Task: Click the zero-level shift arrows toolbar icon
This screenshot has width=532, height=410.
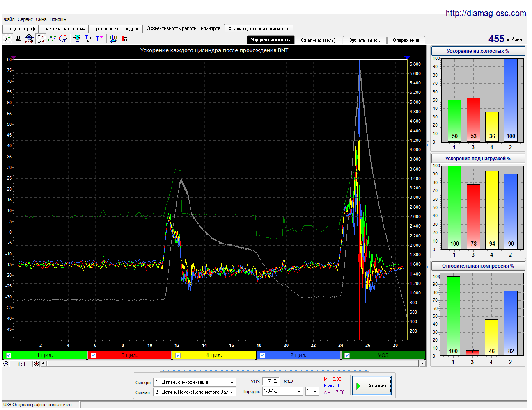Action: pos(8,39)
